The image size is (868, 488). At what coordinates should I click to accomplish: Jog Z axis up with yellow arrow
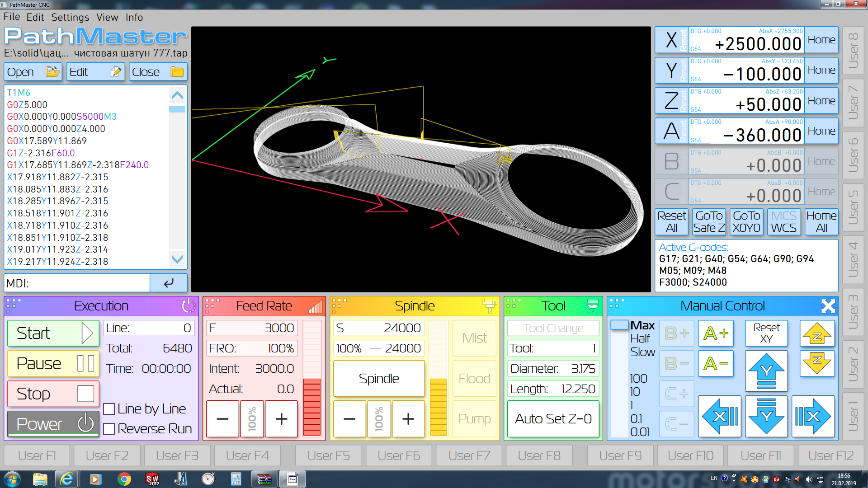point(816,333)
